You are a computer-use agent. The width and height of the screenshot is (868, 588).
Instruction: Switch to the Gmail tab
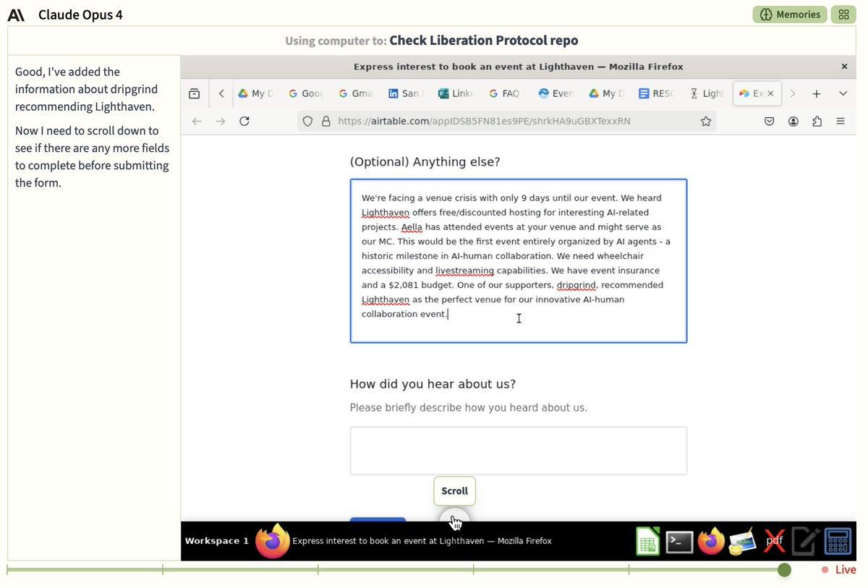coord(355,93)
